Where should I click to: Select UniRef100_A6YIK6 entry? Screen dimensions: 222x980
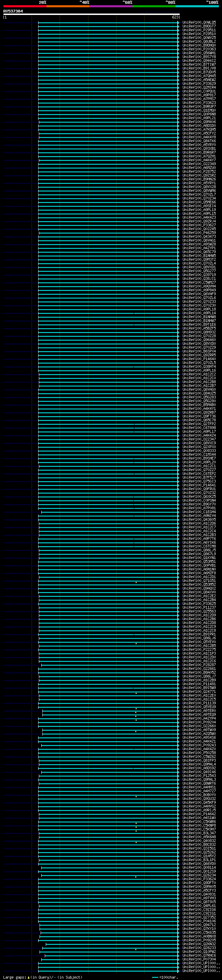(x=199, y=543)
